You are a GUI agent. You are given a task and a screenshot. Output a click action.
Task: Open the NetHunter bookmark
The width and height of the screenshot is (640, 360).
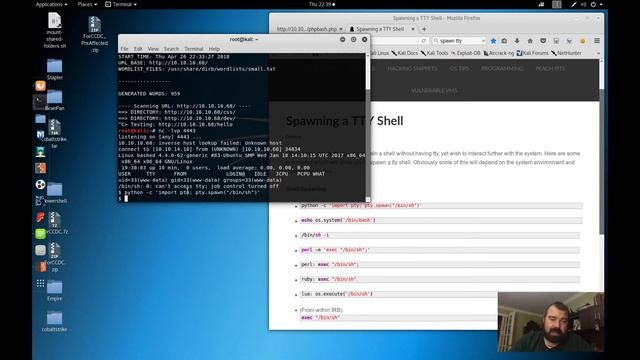[566, 53]
